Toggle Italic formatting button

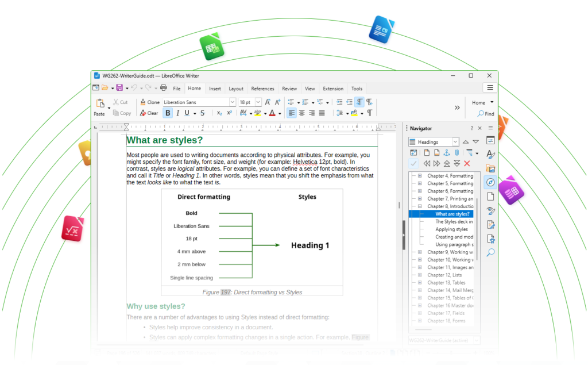pyautogui.click(x=177, y=113)
